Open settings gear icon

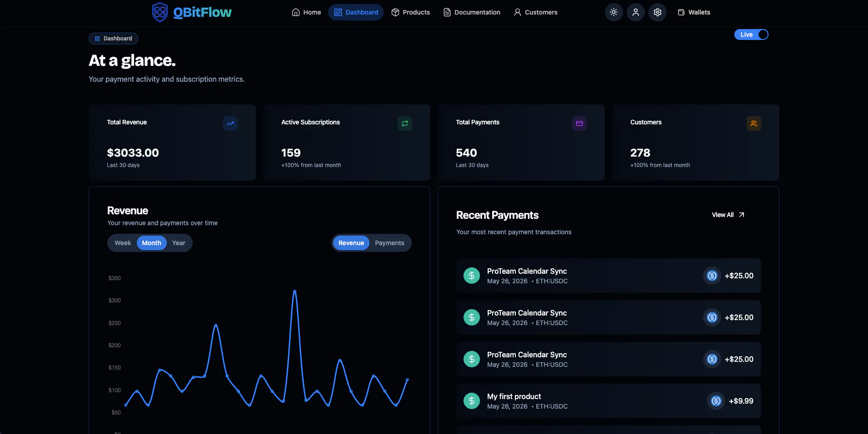(x=658, y=12)
